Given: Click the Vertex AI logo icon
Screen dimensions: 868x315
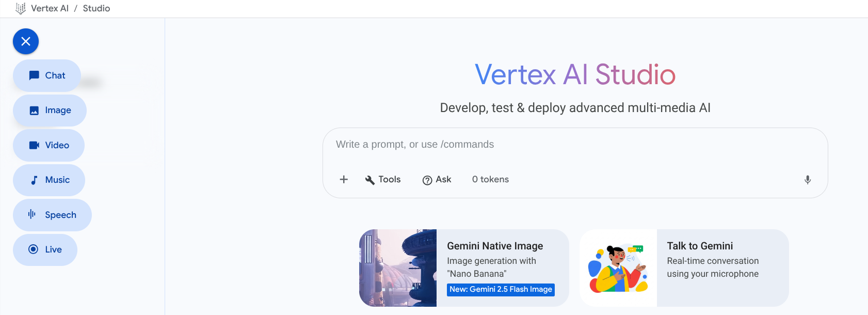Looking at the screenshot, I should (21, 8).
